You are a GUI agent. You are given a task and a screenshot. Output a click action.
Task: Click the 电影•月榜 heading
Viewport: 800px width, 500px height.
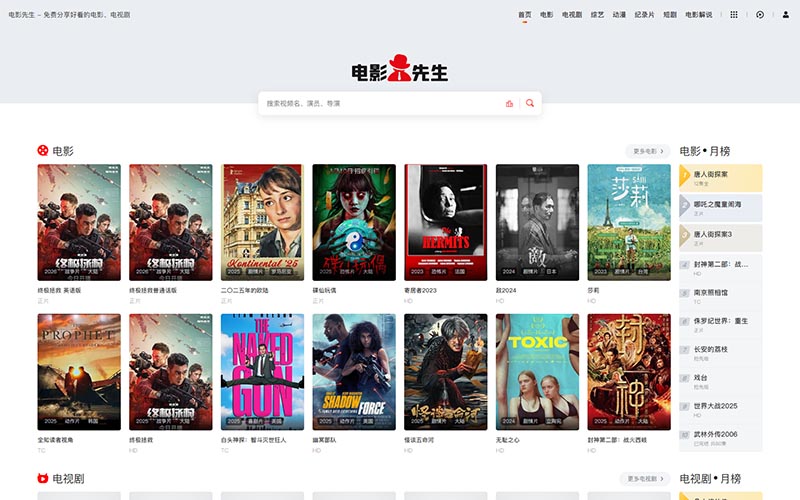point(705,151)
